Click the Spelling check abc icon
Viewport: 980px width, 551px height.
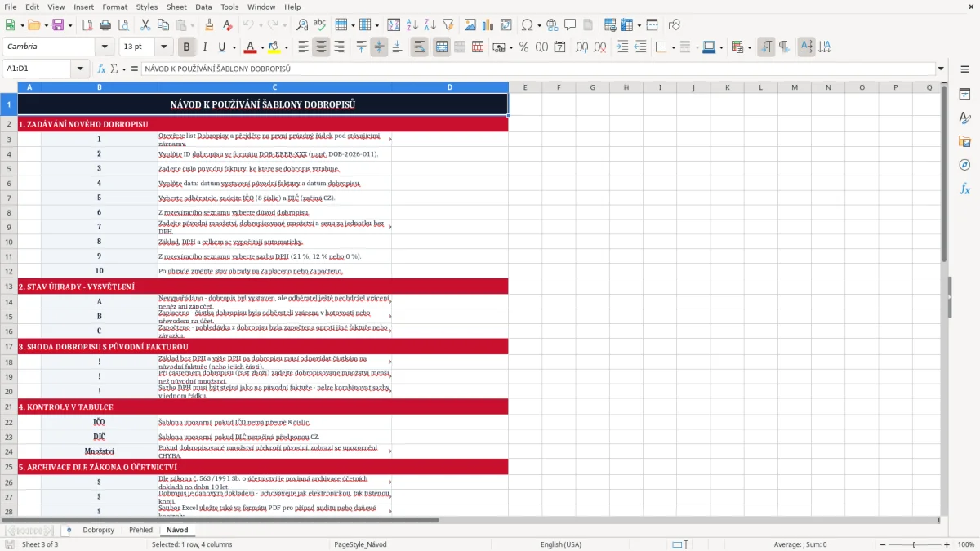(320, 25)
